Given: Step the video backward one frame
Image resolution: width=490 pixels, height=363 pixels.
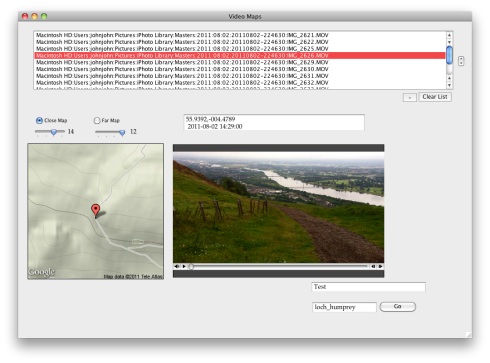Looking at the screenshot, I should tap(373, 266).
